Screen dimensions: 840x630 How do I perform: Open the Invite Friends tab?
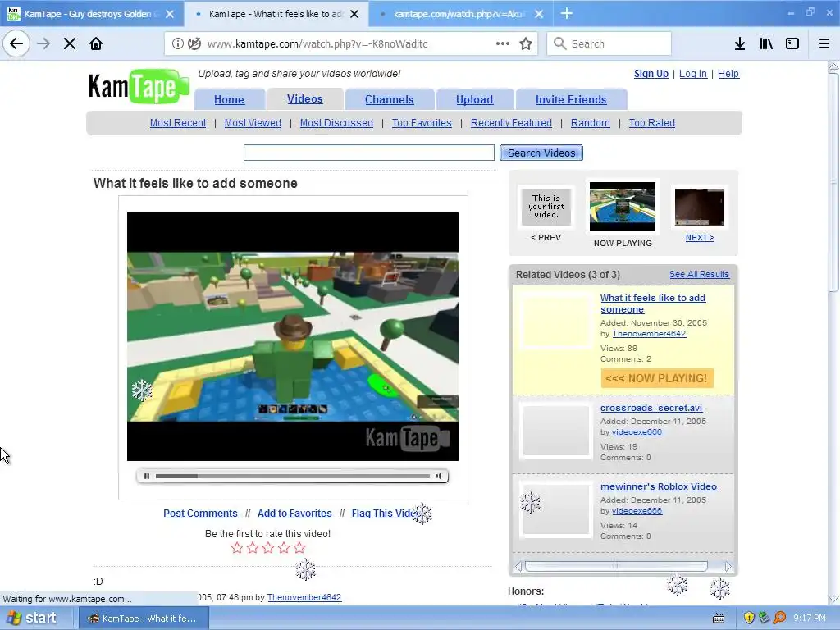click(x=571, y=99)
